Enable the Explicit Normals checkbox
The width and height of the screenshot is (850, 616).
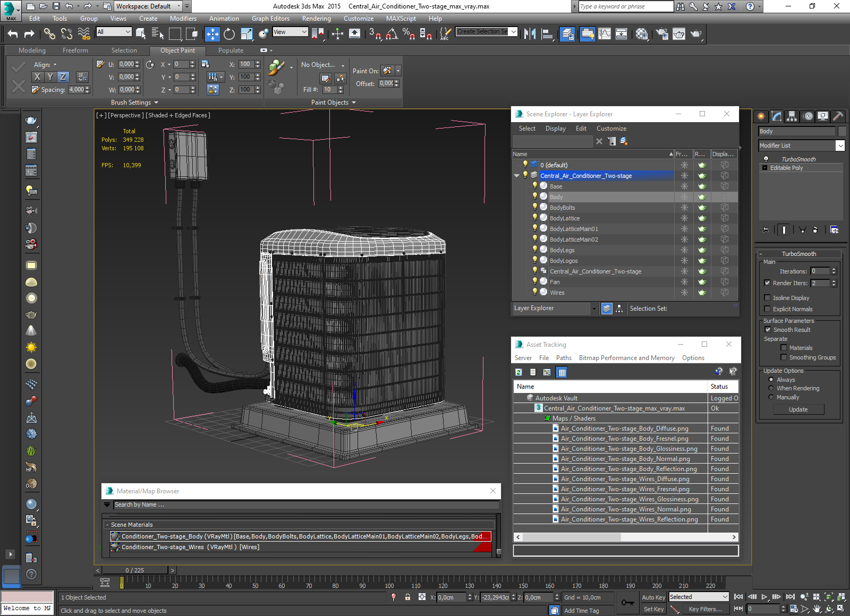[767, 309]
